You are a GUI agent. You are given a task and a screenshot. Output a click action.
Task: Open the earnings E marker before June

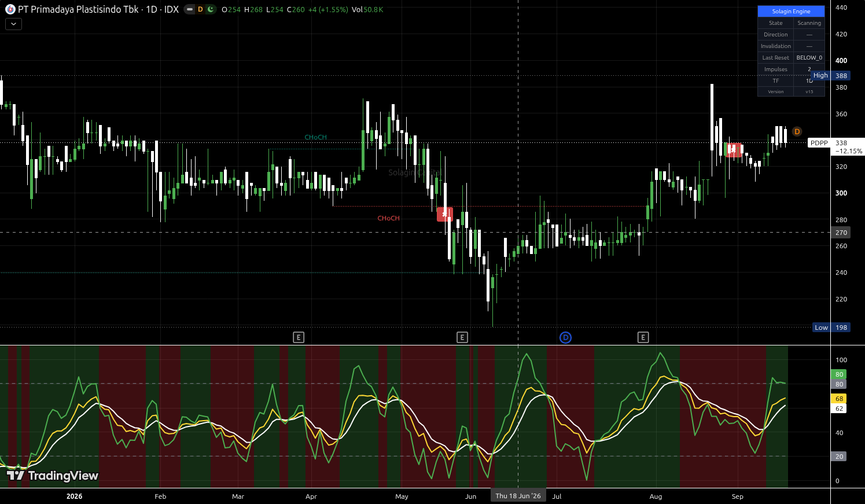[462, 337]
